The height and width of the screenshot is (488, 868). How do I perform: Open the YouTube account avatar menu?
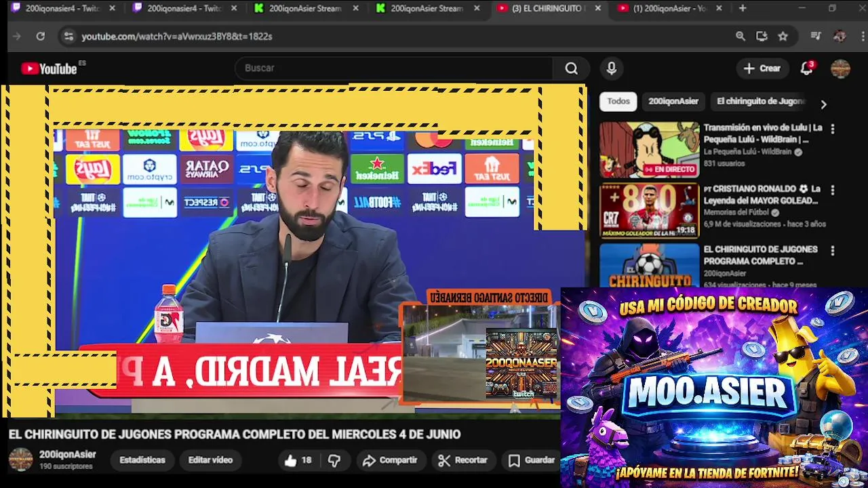pyautogui.click(x=840, y=68)
